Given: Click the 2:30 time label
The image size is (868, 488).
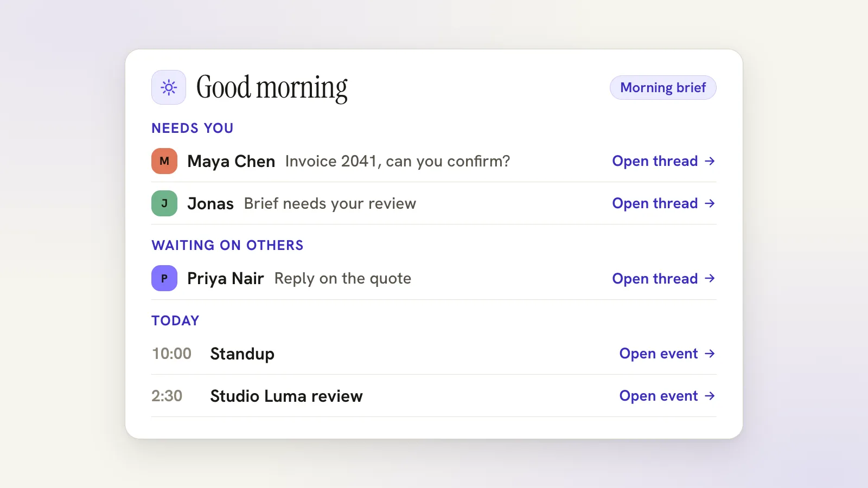Looking at the screenshot, I should tap(167, 396).
